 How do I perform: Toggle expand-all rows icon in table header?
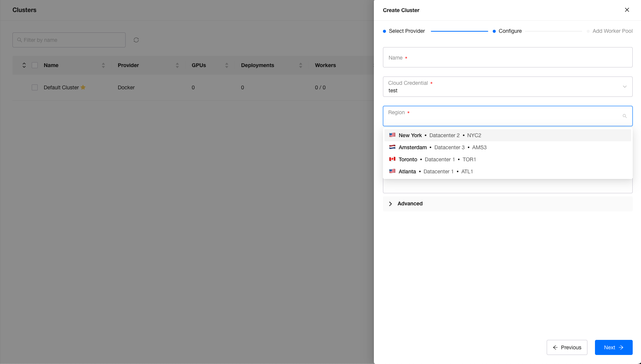(x=24, y=65)
